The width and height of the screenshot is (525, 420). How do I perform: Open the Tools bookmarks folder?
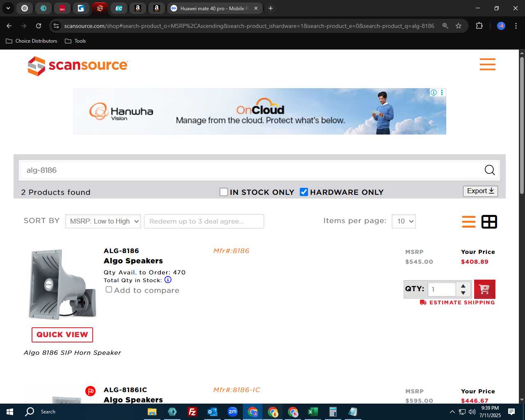point(75,41)
